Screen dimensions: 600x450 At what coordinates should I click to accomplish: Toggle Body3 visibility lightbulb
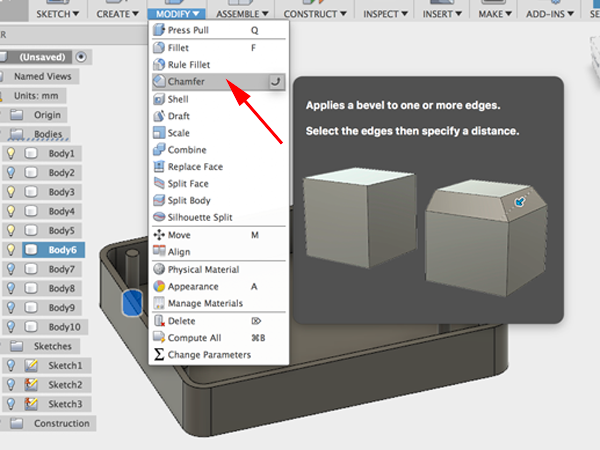tap(11, 192)
